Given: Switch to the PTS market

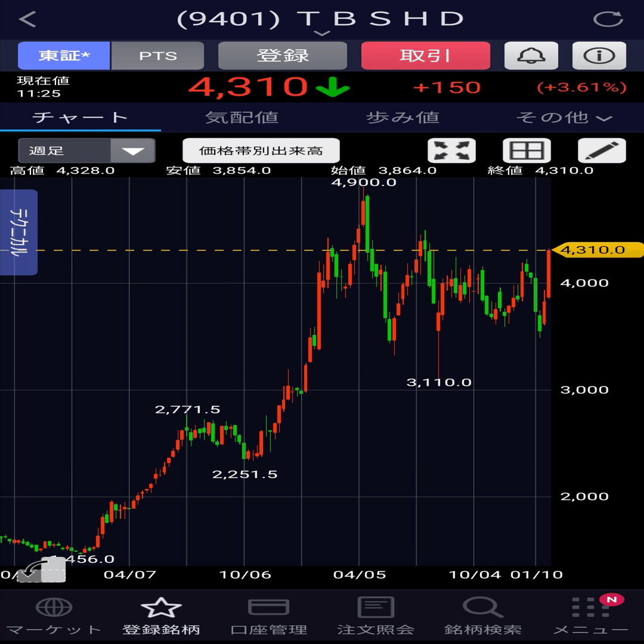Looking at the screenshot, I should 157,55.
